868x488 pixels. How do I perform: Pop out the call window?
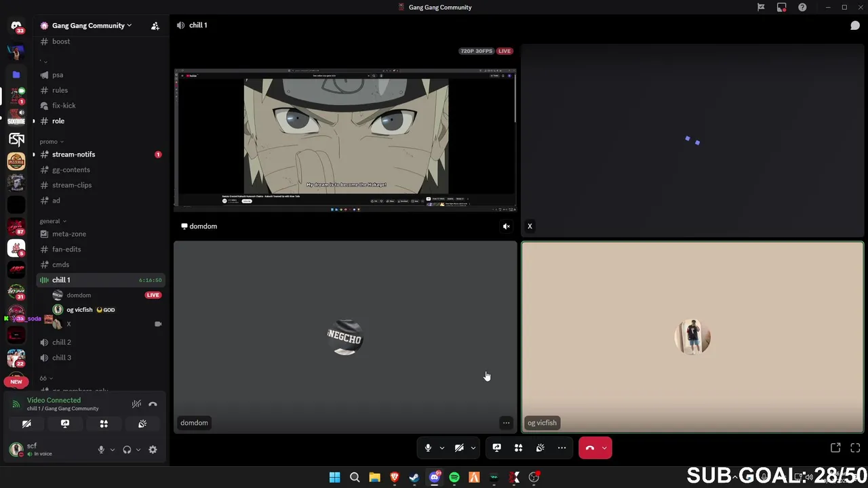pos(835,448)
